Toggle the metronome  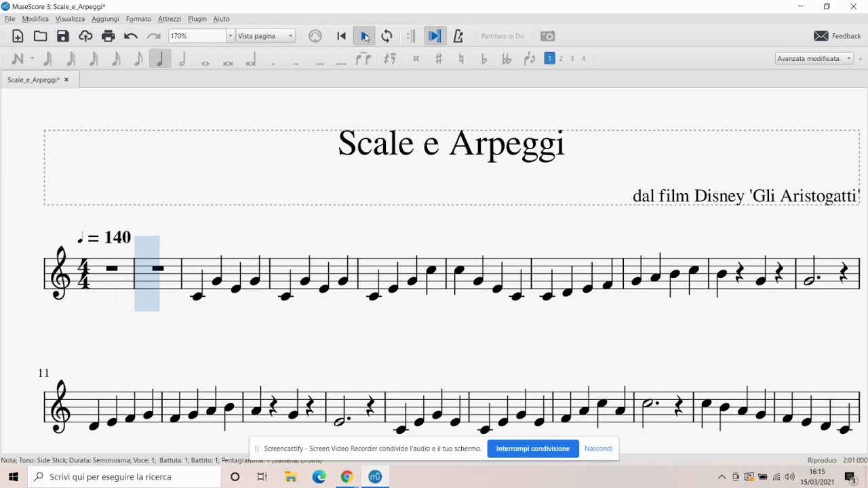(458, 36)
